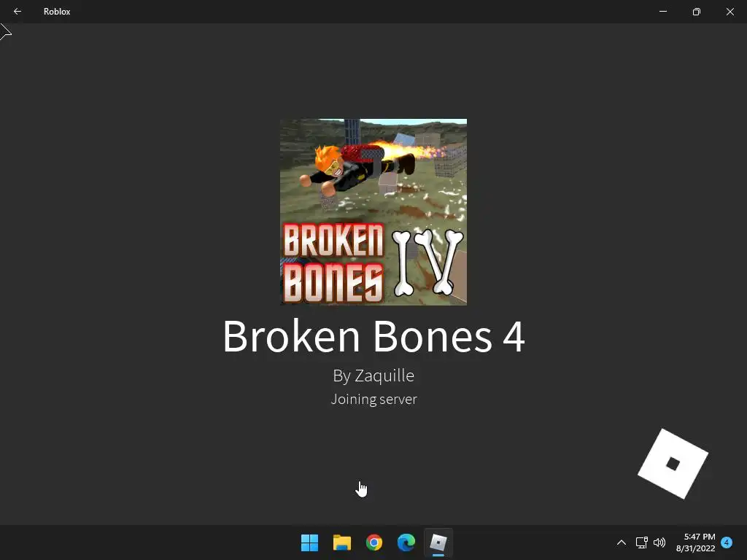Minimize the Roblox window

(662, 12)
